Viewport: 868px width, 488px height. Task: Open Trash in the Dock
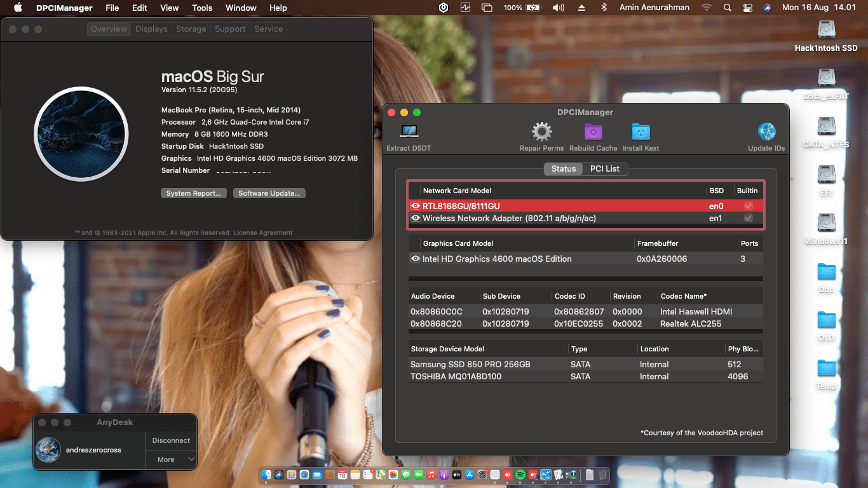coord(602,475)
